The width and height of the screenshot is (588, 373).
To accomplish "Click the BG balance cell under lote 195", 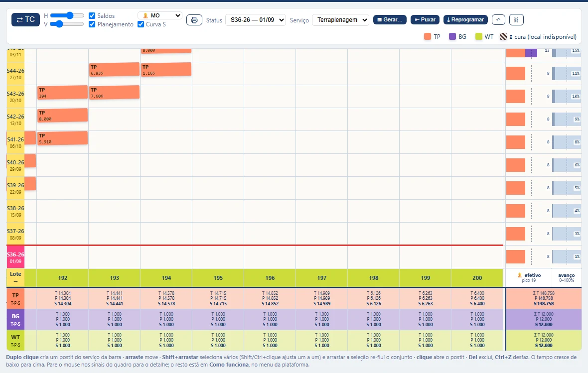I will (218, 319).
